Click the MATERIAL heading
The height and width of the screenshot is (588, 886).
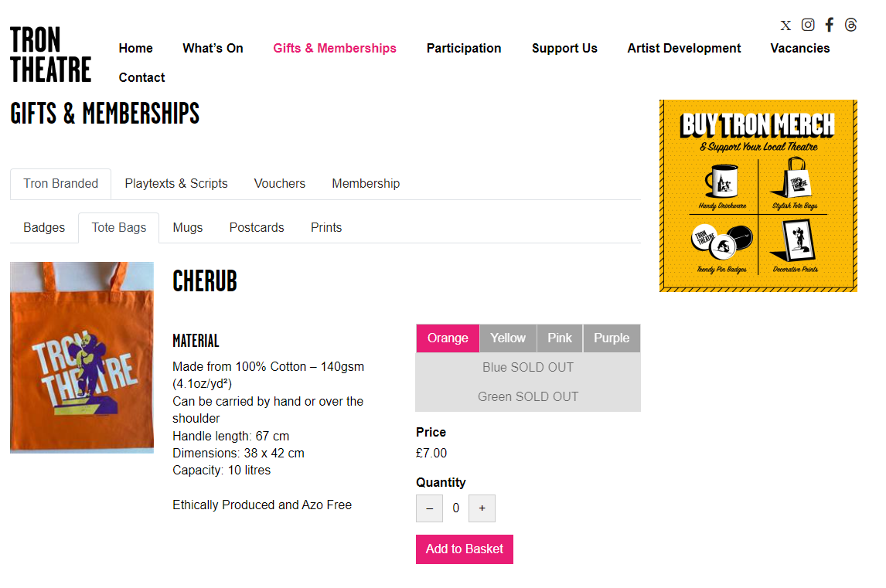pos(196,341)
